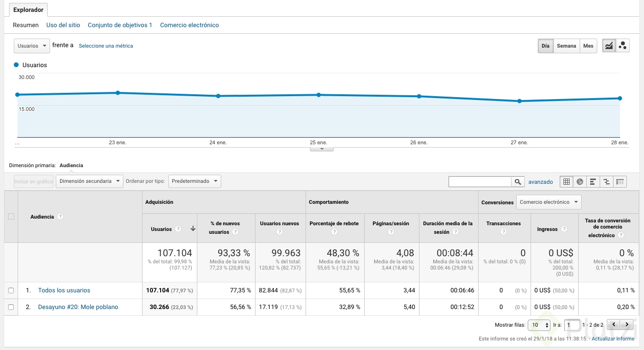Click the total users value 107.104 in summary row

tap(175, 253)
